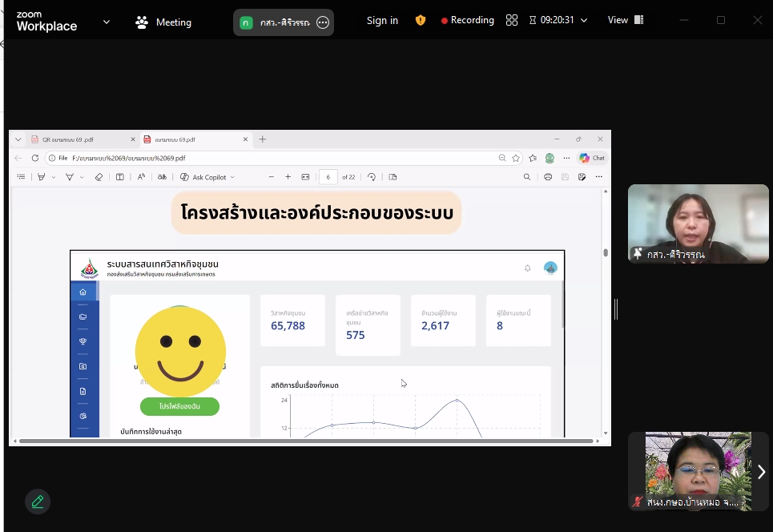Open more options on the active speaker pill
Viewport: 773px width, 532px height.
323,22
